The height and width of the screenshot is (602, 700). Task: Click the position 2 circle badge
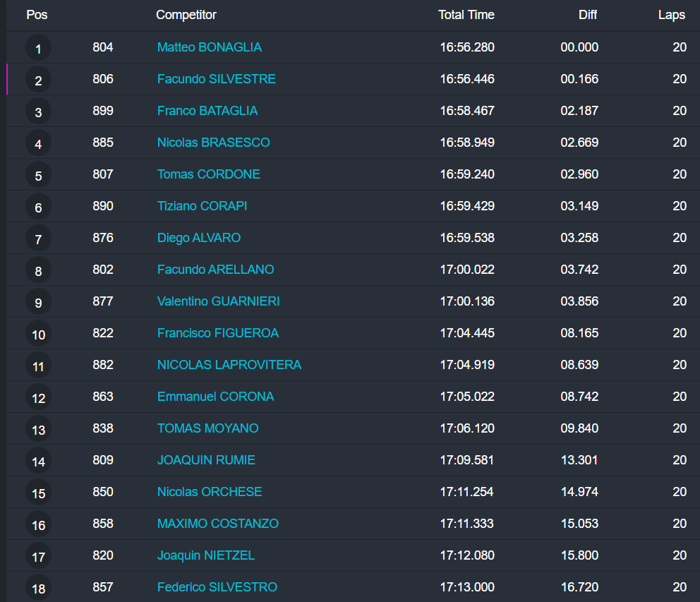38,80
